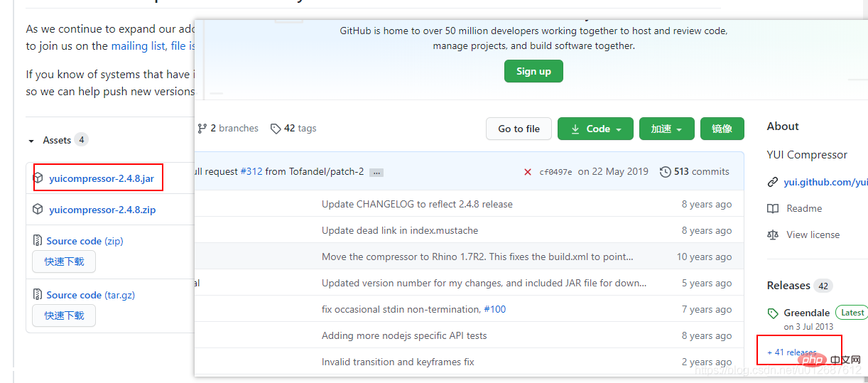Click the Go to file button
This screenshot has width=868, height=383.
pyautogui.click(x=519, y=129)
